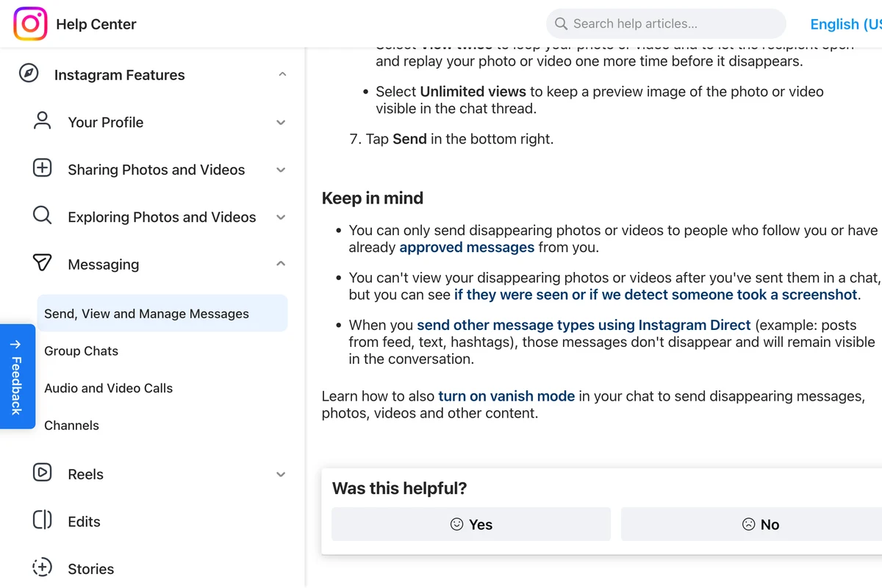
Task: Open Send, View and Manage Messages
Action: [162, 314]
